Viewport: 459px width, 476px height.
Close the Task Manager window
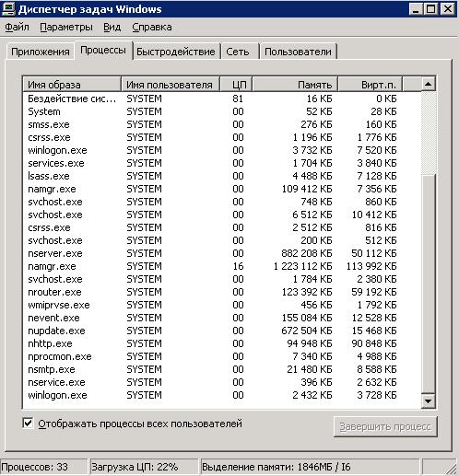[448, 9]
